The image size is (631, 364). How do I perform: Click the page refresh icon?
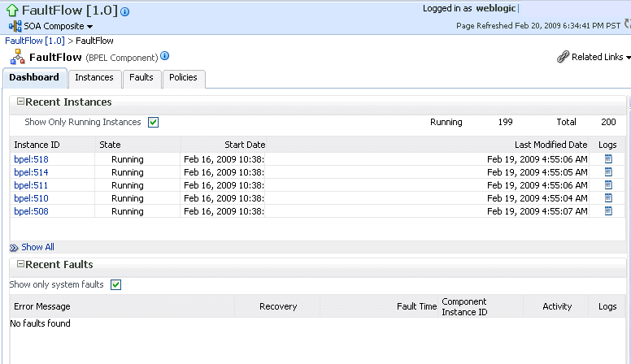(x=628, y=24)
